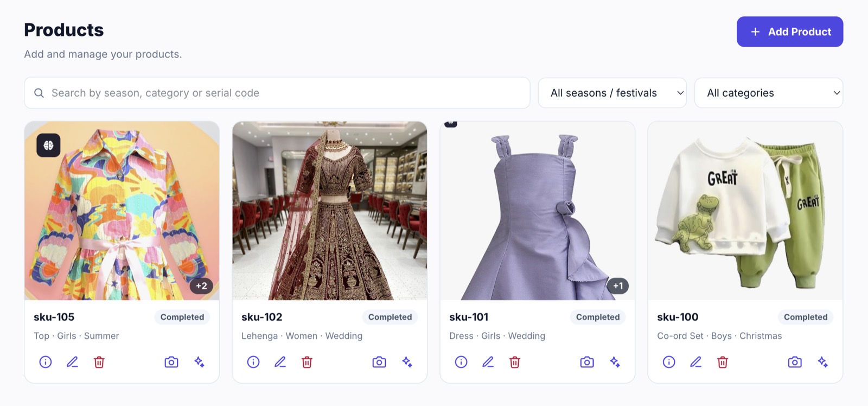This screenshot has height=406, width=868.
Task: Open the sku-101 purple dress image
Action: click(x=538, y=211)
